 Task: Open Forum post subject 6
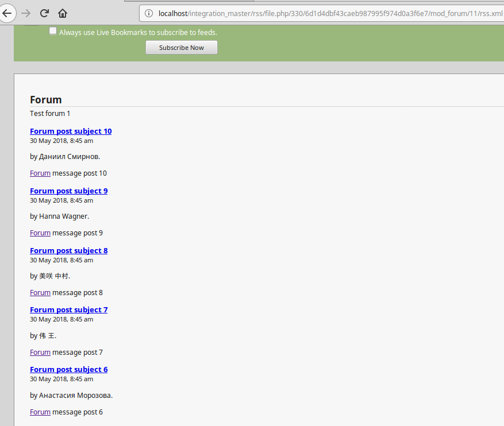click(69, 370)
